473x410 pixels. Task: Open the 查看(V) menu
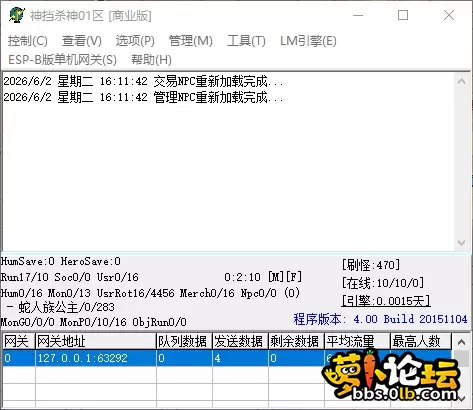(x=82, y=41)
